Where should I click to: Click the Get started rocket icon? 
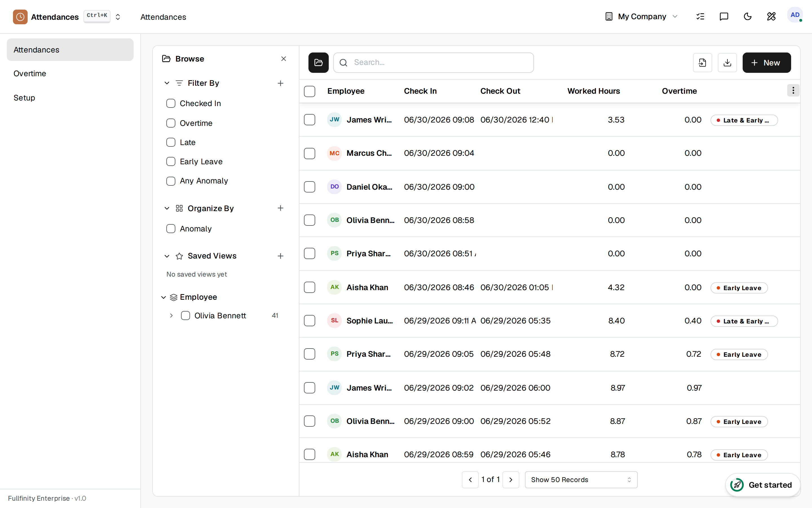[737, 485]
